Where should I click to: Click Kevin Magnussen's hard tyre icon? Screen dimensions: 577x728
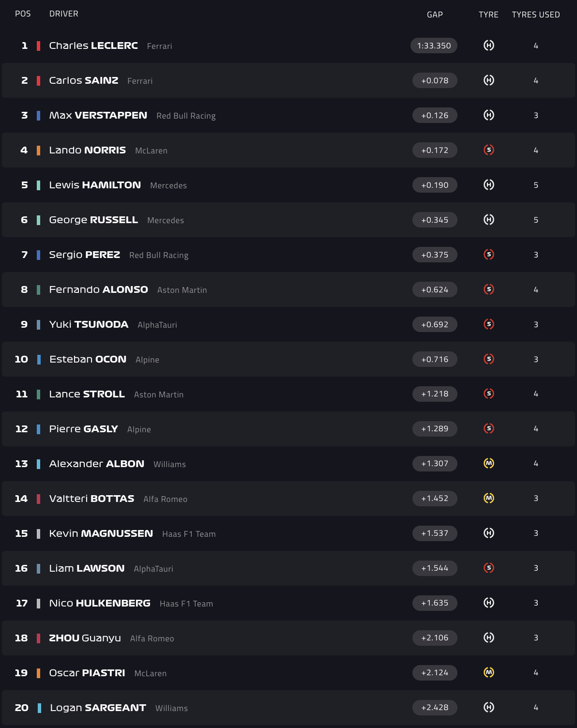(x=489, y=533)
